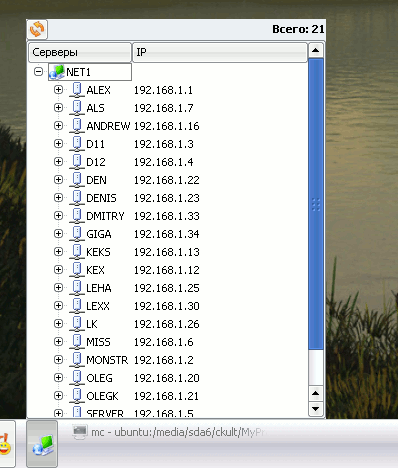Click the IP address 192.168.1.25

[166, 288]
